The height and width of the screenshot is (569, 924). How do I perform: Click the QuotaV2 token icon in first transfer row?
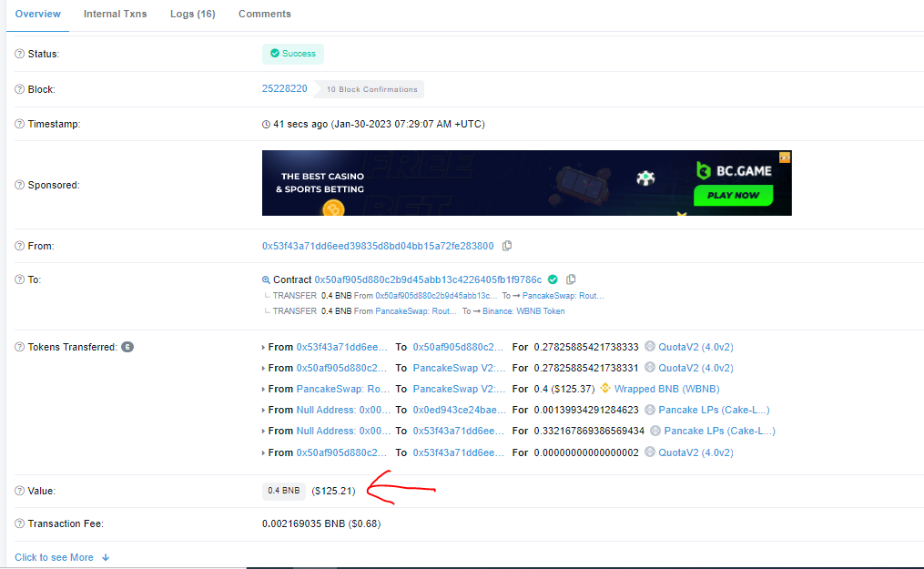point(649,346)
